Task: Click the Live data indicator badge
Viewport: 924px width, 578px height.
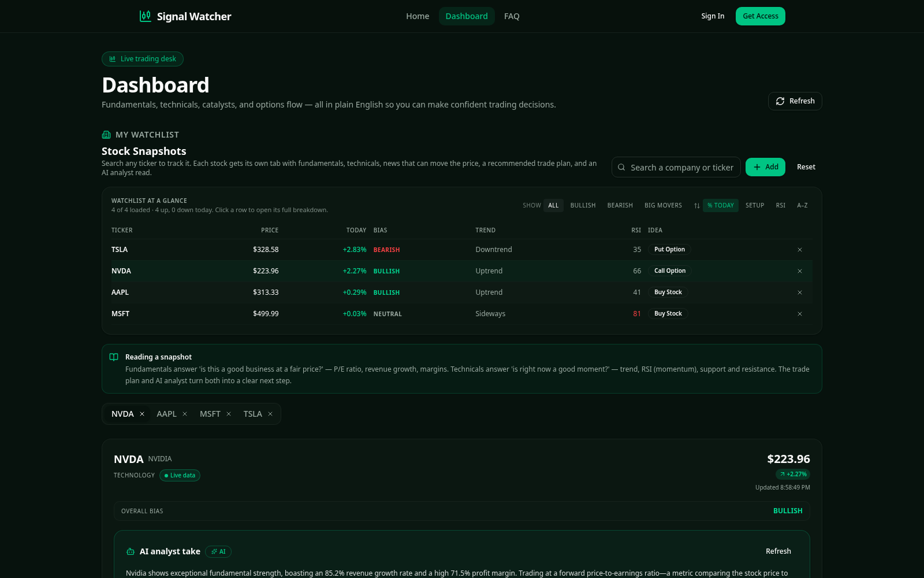Action: coord(180,475)
